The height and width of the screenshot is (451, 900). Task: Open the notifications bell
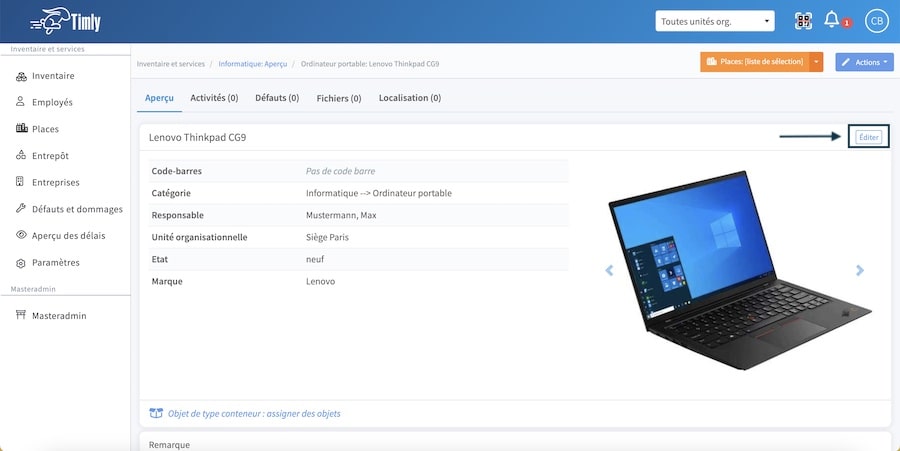[x=832, y=20]
